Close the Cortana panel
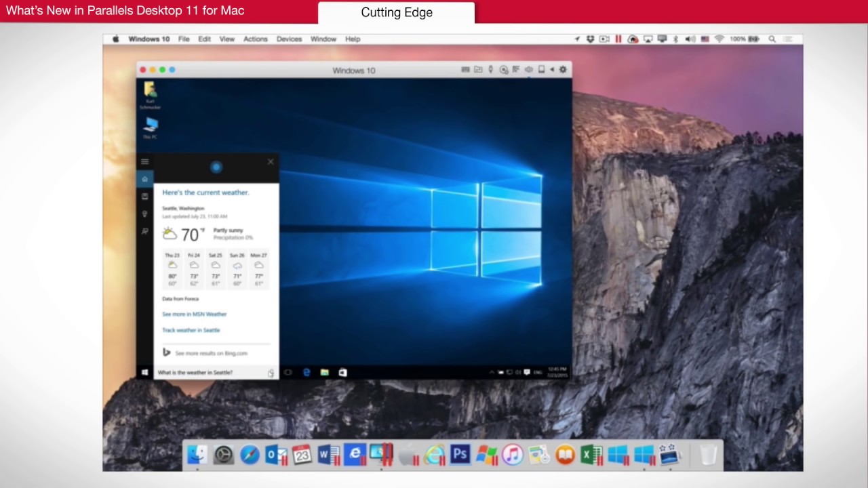 point(271,161)
